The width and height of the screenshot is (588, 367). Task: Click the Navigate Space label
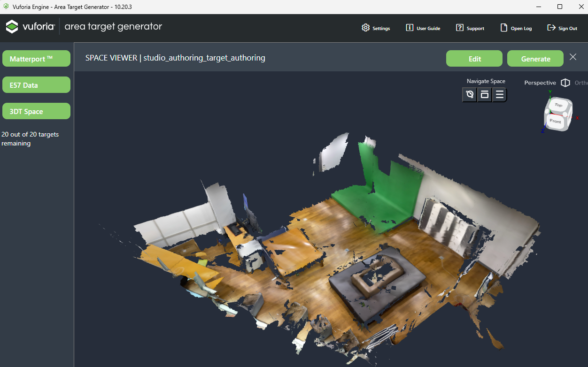[486, 81]
